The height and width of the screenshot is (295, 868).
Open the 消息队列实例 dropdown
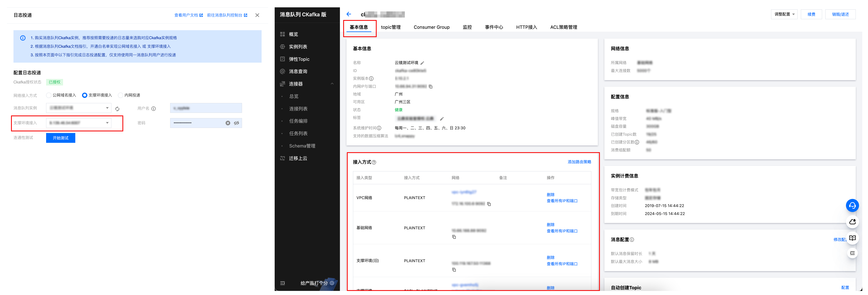point(79,108)
